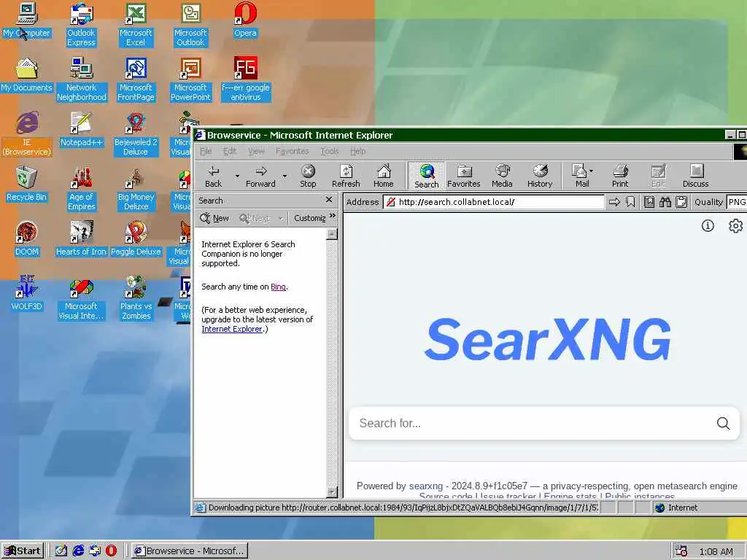Select the Age of Empires desktop icon
This screenshot has height=560, width=747.
(81, 189)
